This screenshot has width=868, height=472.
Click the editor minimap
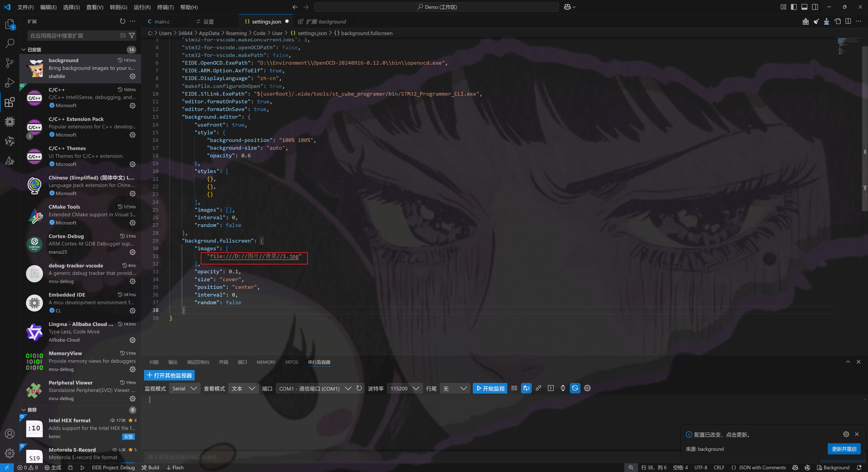tap(849, 46)
